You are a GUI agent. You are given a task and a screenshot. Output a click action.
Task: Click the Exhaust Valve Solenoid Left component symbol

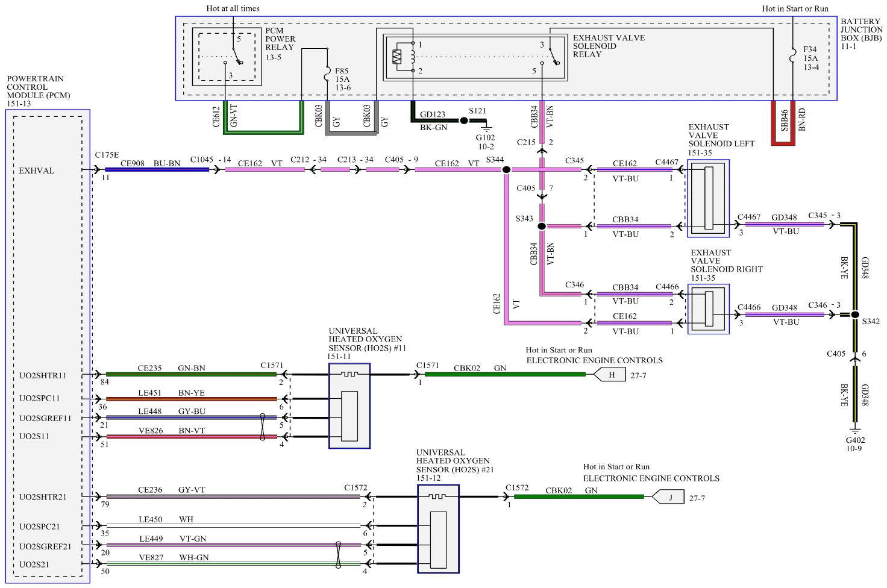click(x=709, y=198)
